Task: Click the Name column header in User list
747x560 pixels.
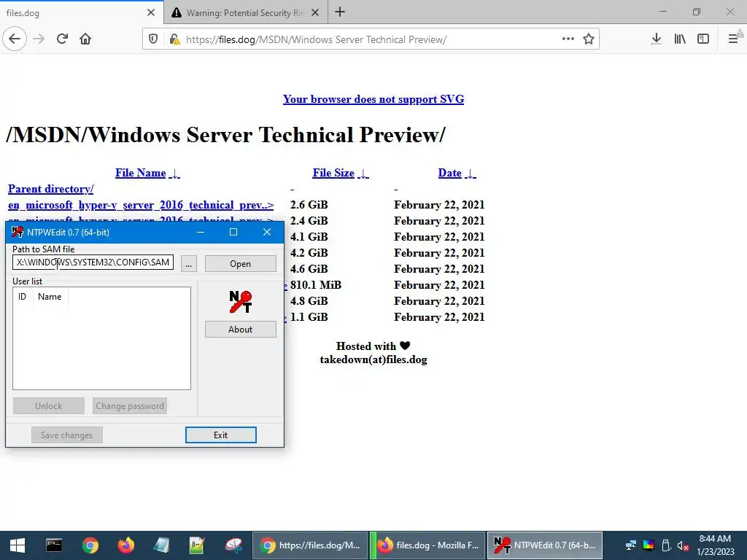Action: [50, 296]
